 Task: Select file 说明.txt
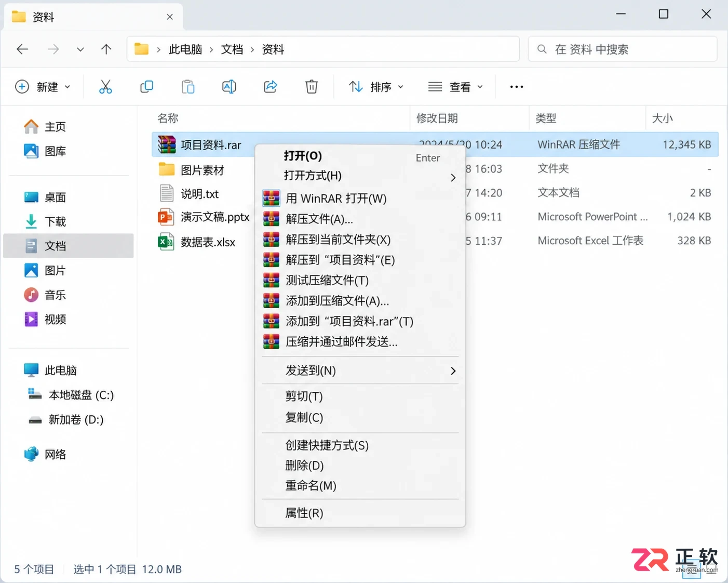(199, 194)
